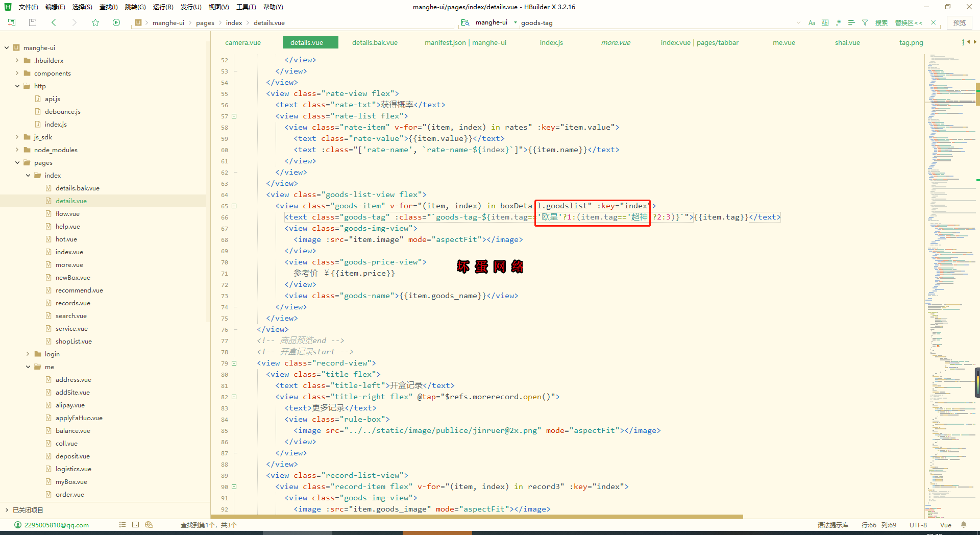This screenshot has width=980, height=535.
Task: Go back with the left arrow icon
Action: coord(54,22)
